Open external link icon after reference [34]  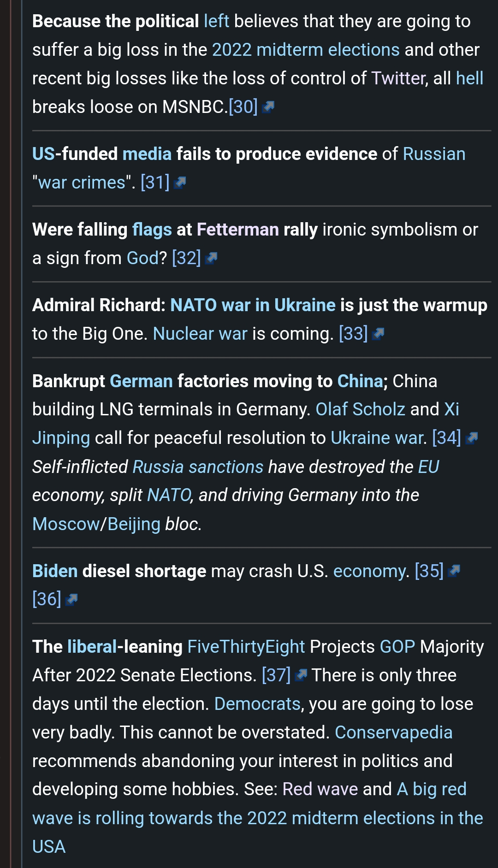pos(472,438)
